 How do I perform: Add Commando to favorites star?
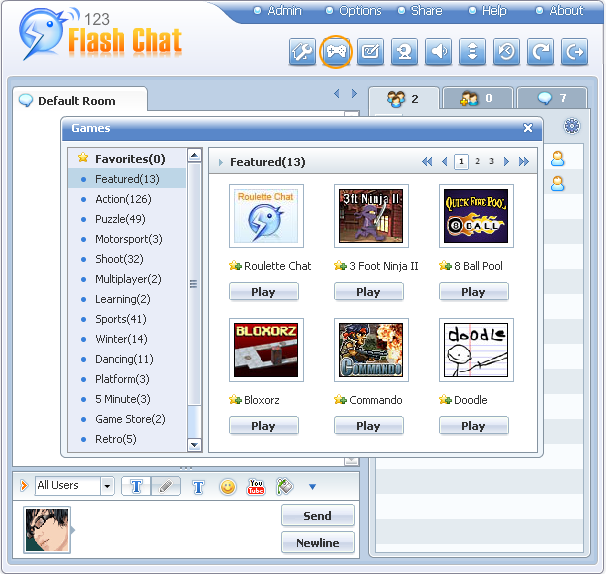(340, 399)
